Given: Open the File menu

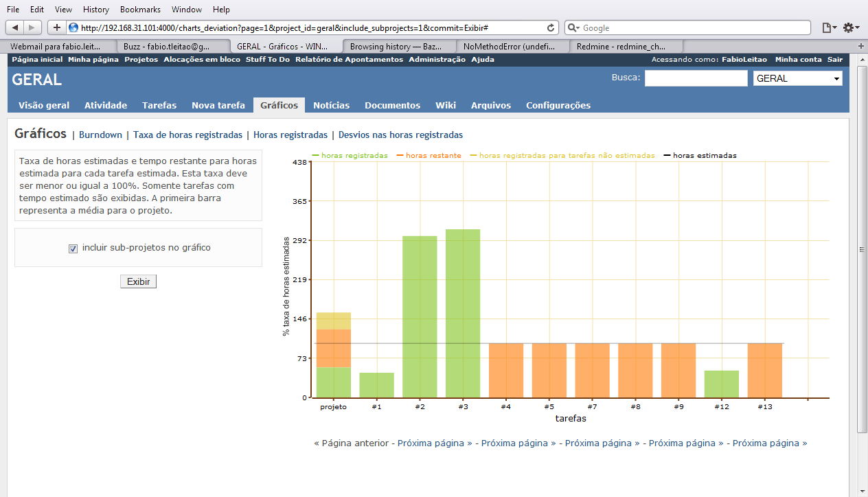Looking at the screenshot, I should coord(13,10).
